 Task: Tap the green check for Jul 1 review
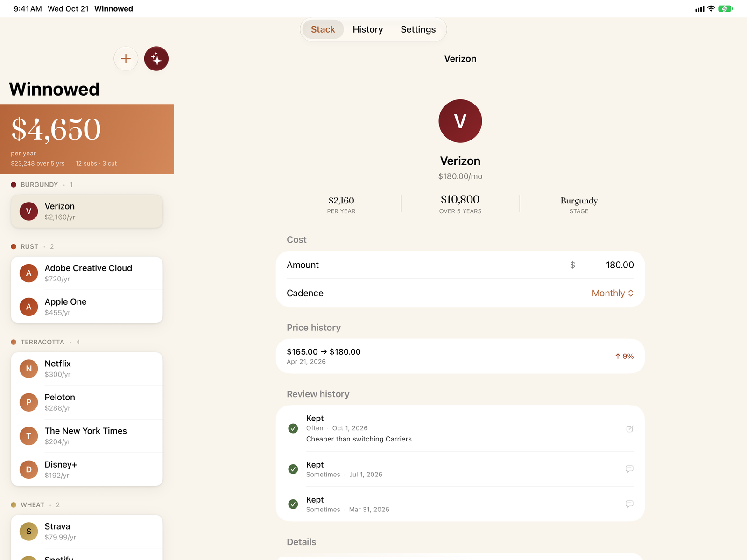293,469
